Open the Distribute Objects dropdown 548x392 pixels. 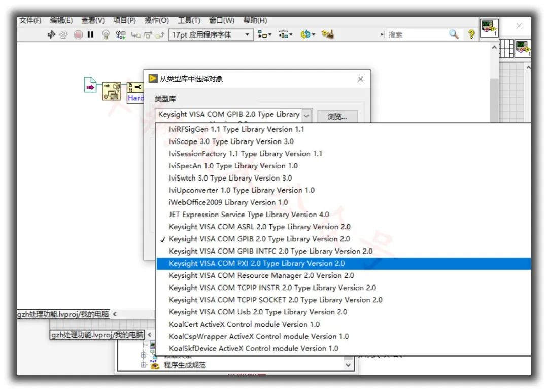(285, 34)
